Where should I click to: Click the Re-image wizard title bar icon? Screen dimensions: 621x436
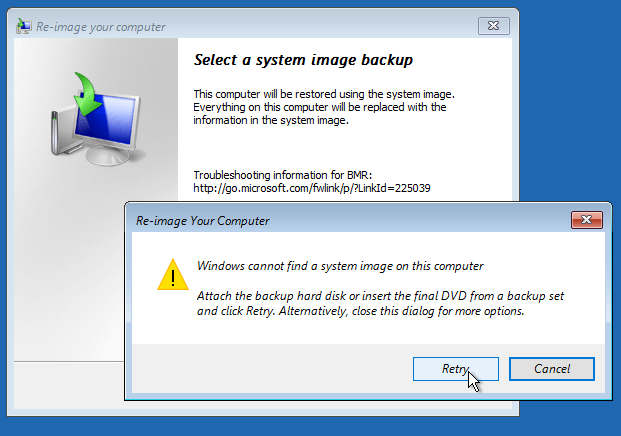click(24, 26)
